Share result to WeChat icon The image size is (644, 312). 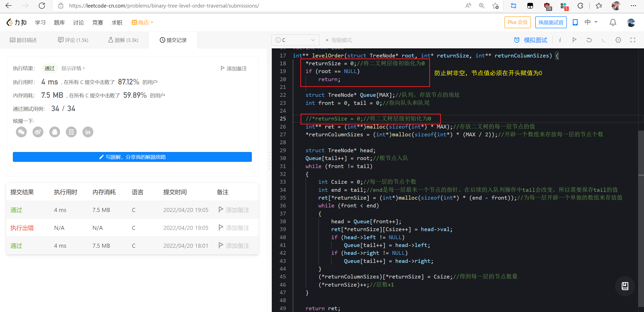[21, 132]
